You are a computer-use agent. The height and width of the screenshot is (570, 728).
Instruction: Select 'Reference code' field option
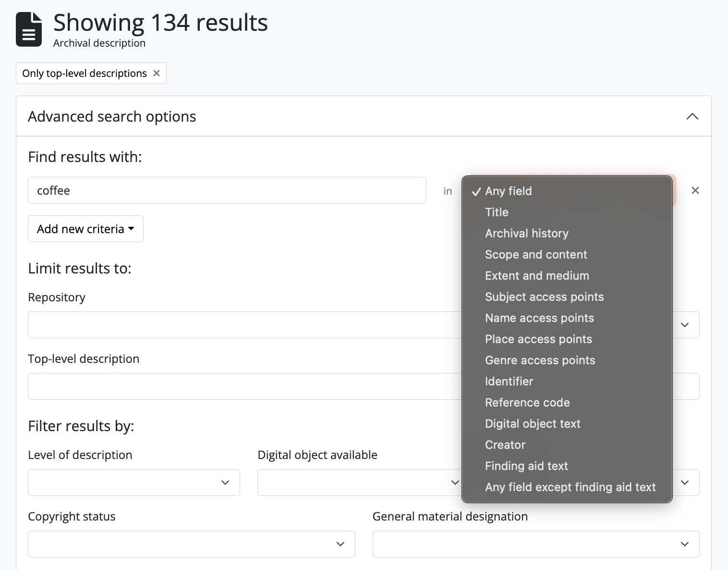[527, 402]
